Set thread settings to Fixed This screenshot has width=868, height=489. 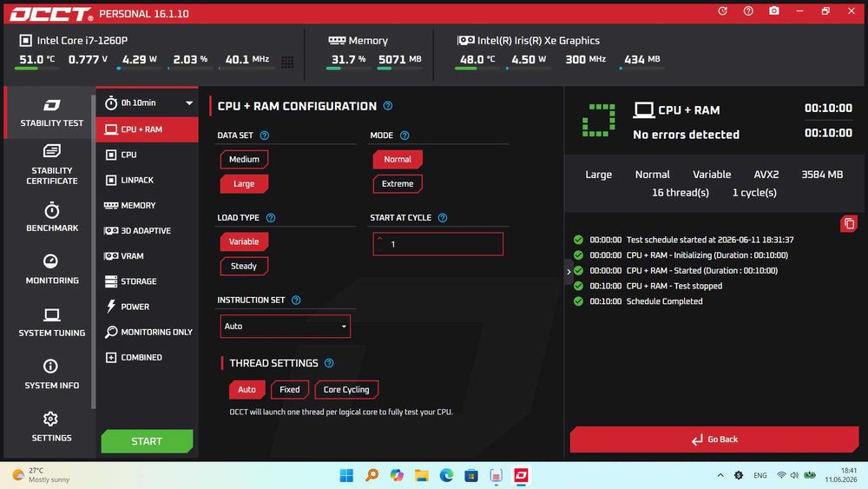coord(290,389)
